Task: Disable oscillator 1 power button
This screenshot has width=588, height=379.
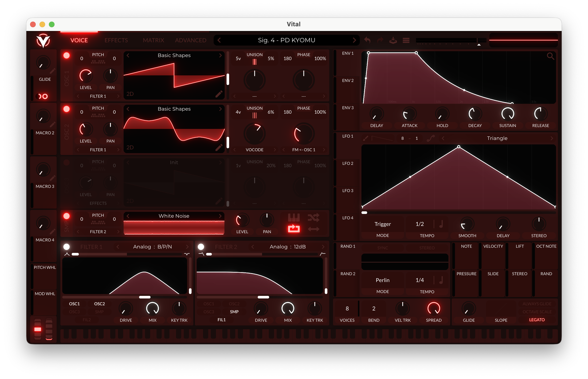Action: coord(67,55)
